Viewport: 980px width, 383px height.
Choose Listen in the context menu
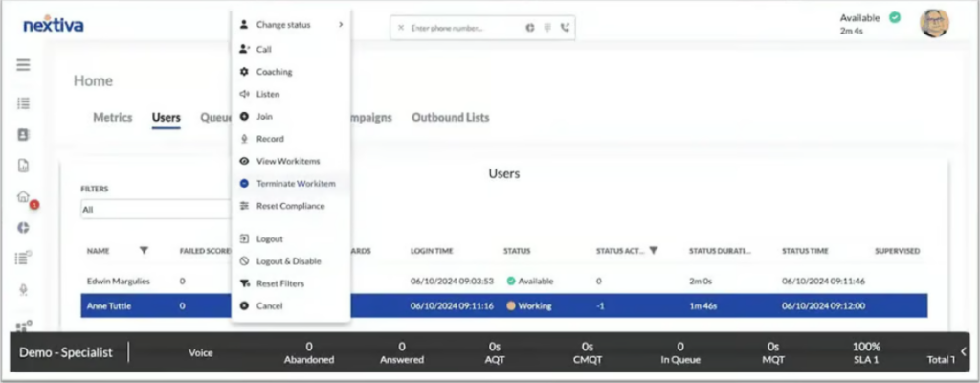[x=291, y=95]
